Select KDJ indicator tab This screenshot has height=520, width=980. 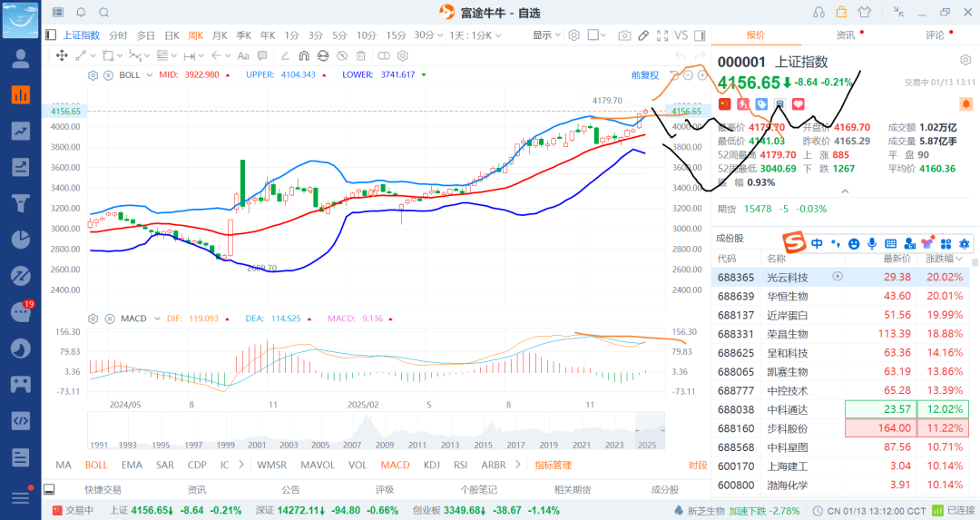(432, 465)
